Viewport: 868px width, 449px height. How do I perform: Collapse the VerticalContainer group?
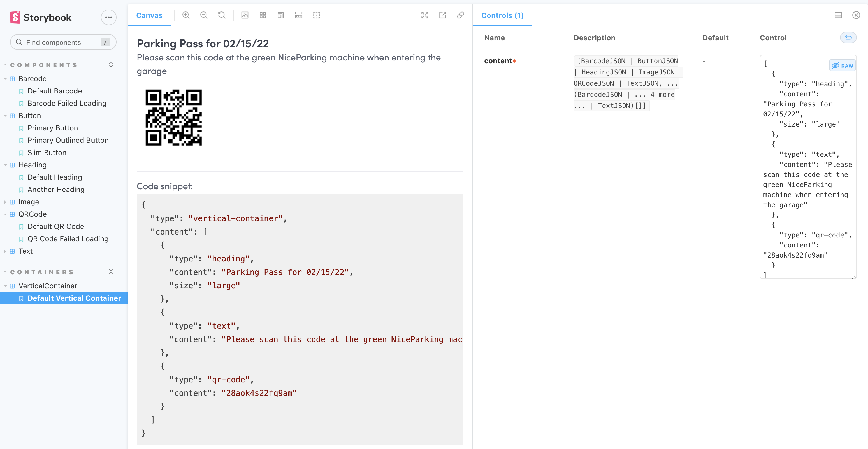(x=48, y=286)
